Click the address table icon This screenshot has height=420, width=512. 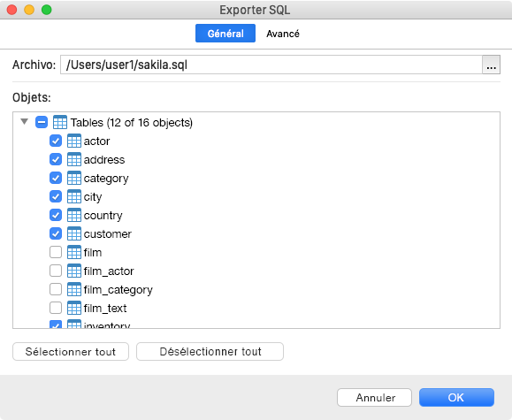click(x=74, y=160)
